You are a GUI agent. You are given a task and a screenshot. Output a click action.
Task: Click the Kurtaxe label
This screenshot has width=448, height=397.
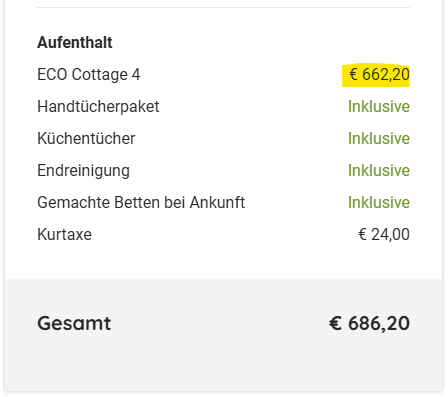(64, 234)
